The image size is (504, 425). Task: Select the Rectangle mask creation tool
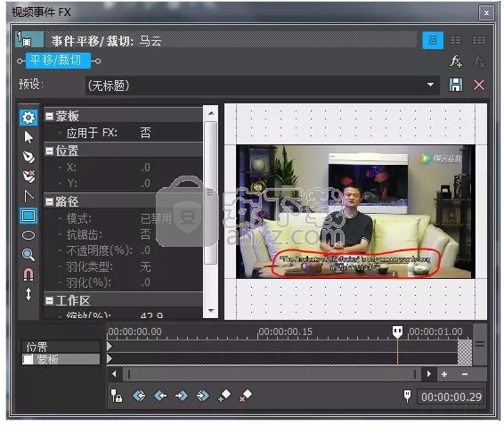coord(28,216)
